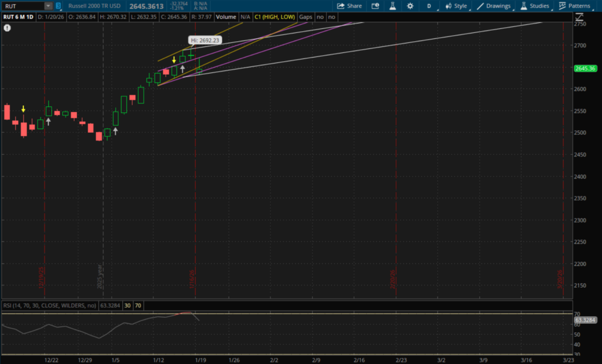The width and height of the screenshot is (602, 364).
Task: Click the yellow down arrow near 12/15
Action: pyautogui.click(x=23, y=109)
